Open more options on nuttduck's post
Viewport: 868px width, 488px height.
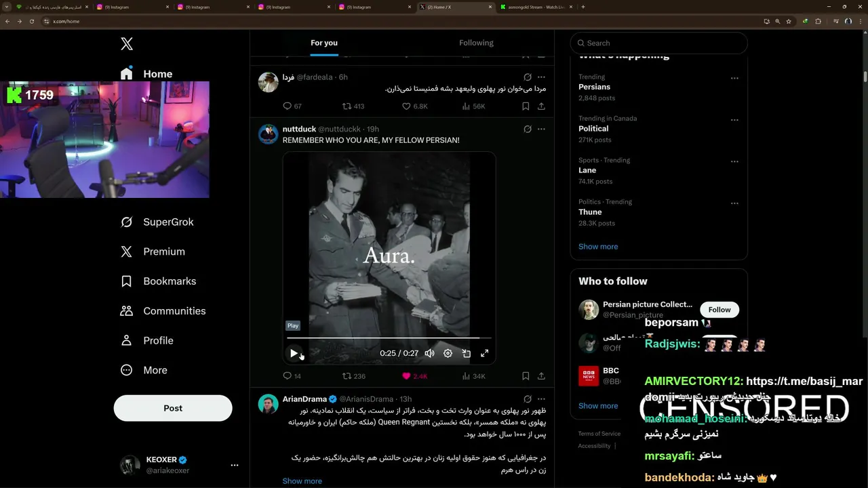541,129
